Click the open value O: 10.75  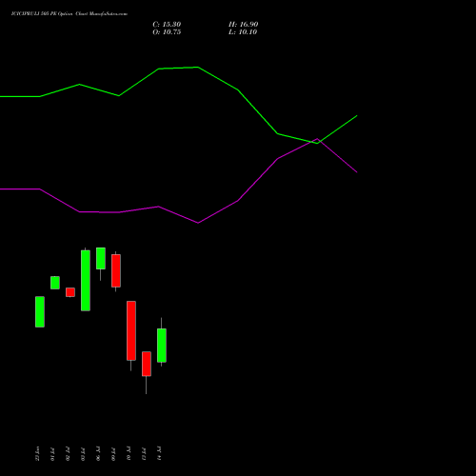click(167, 32)
